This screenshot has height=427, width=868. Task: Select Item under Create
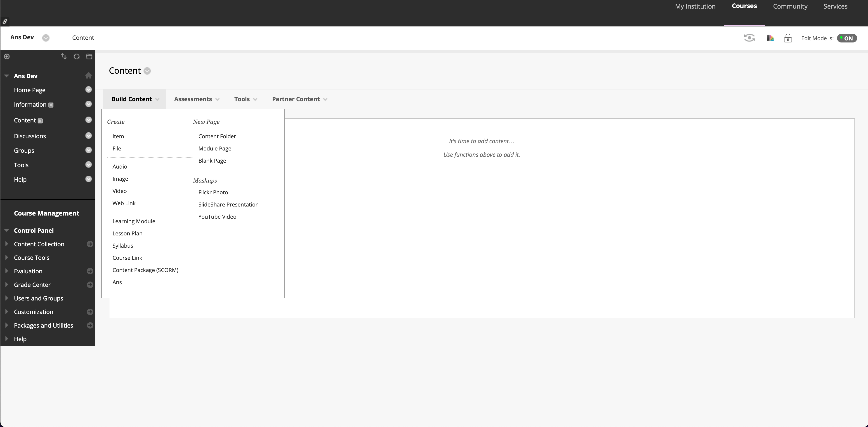click(118, 136)
